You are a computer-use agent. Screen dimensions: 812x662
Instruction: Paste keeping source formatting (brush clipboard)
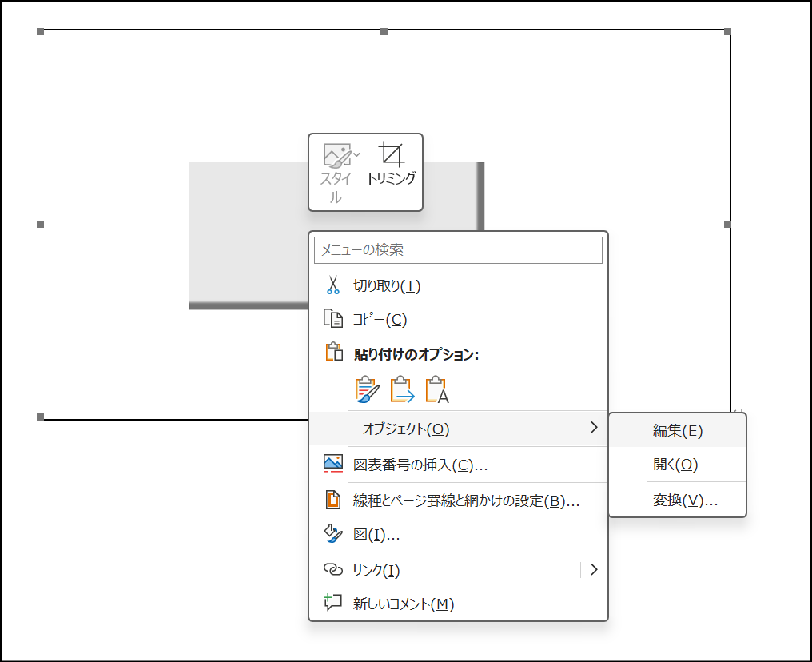coord(367,389)
